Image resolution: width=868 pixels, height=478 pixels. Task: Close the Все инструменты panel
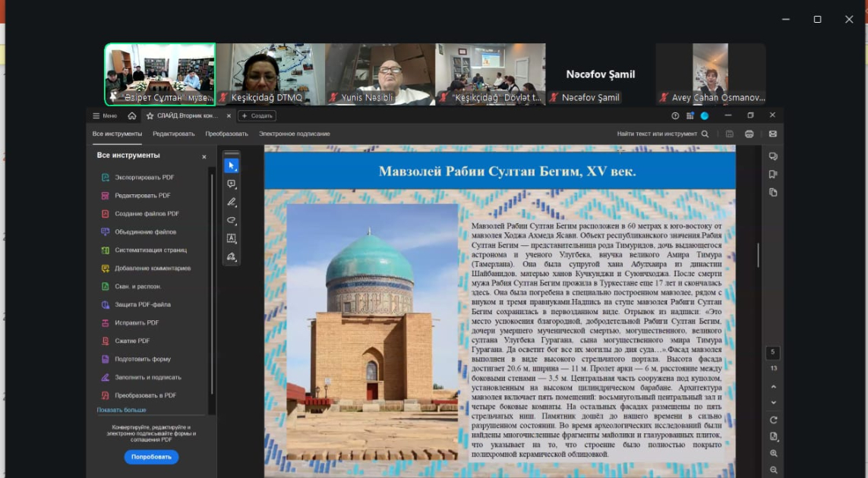[x=204, y=156]
